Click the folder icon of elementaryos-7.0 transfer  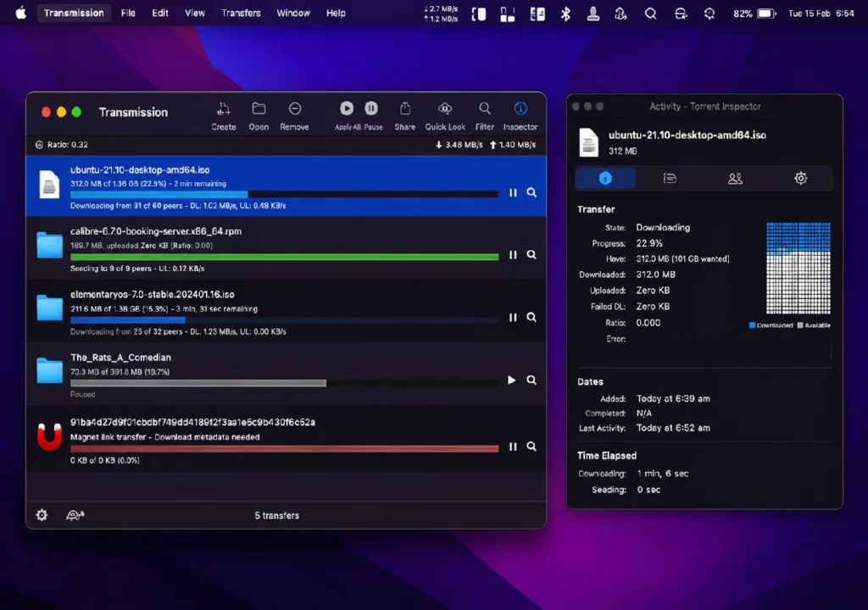pos(49,308)
